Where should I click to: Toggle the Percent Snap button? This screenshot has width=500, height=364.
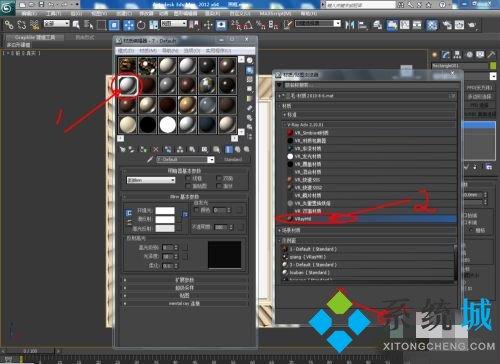point(261,25)
